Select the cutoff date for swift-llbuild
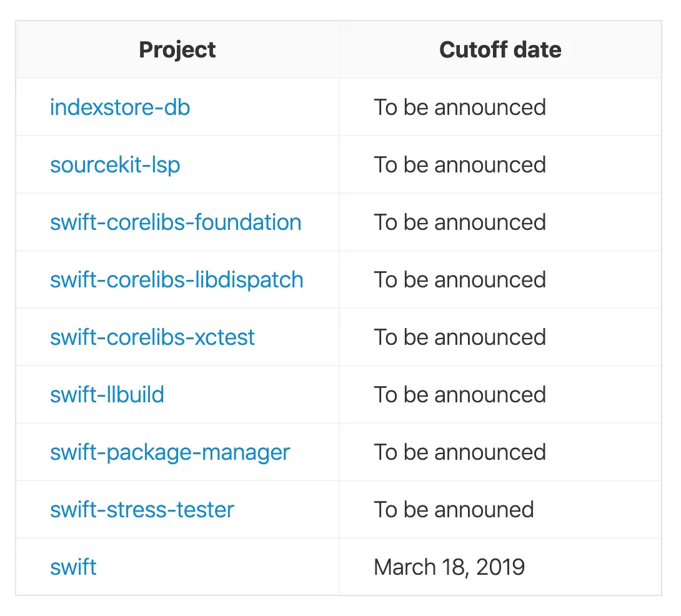 460,395
